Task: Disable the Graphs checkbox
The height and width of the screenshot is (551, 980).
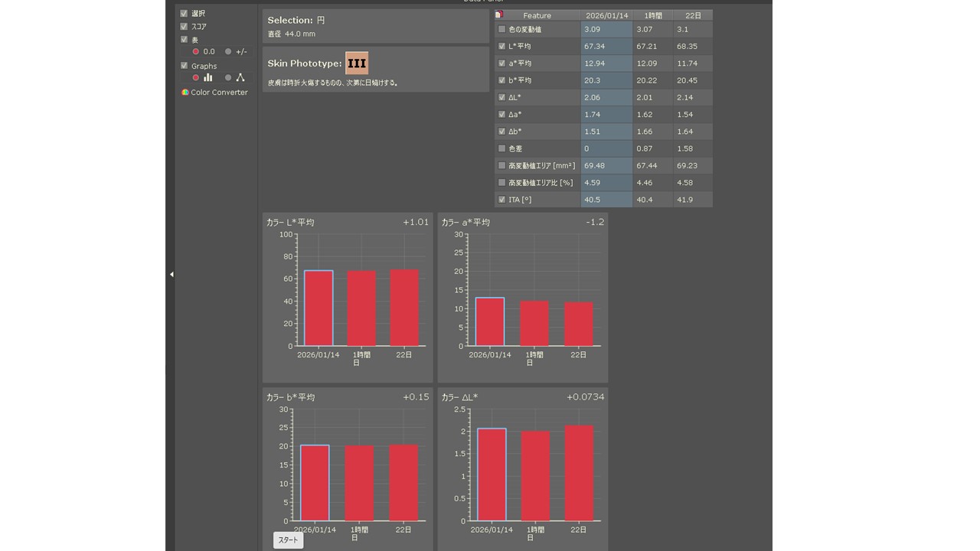Action: coord(184,66)
